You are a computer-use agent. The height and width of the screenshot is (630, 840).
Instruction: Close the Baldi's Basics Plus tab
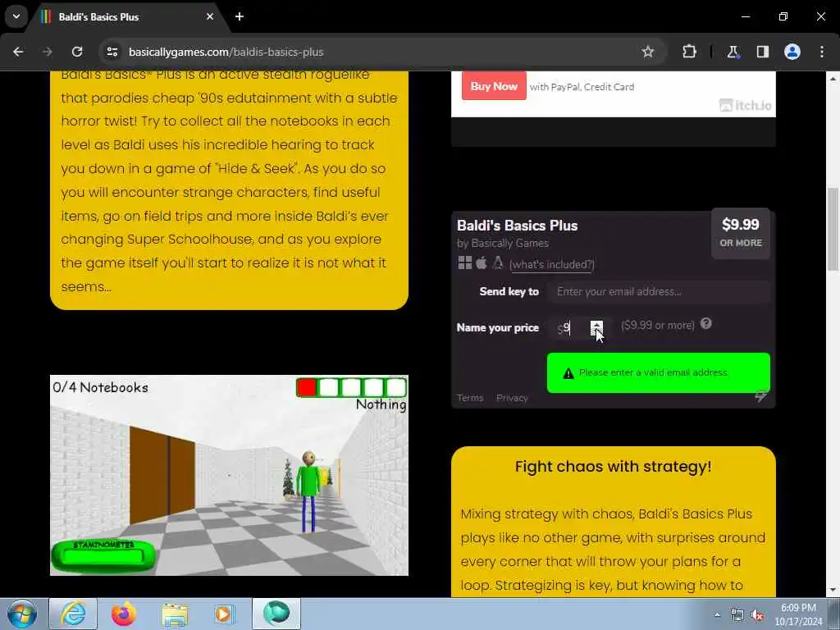[x=210, y=16]
